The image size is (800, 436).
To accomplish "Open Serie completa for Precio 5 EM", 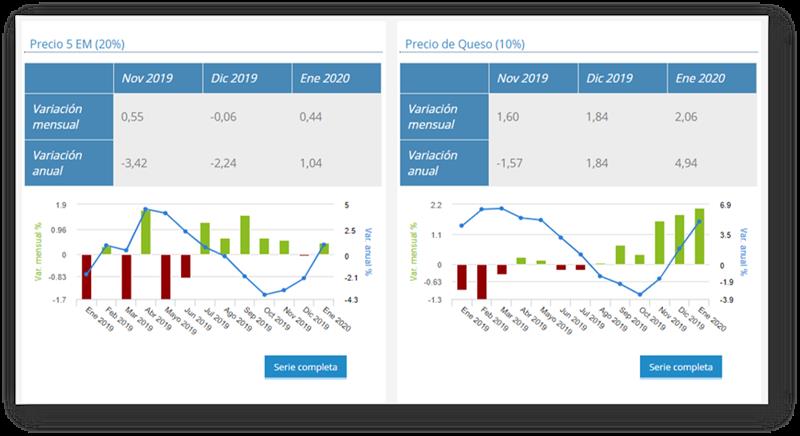I will coord(307,367).
